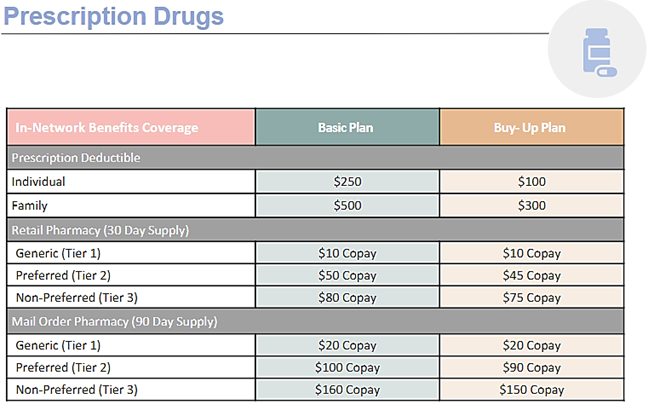This screenshot has height=416, width=654.
Task: Select the $100 Copay mail order cell
Action: click(347, 367)
